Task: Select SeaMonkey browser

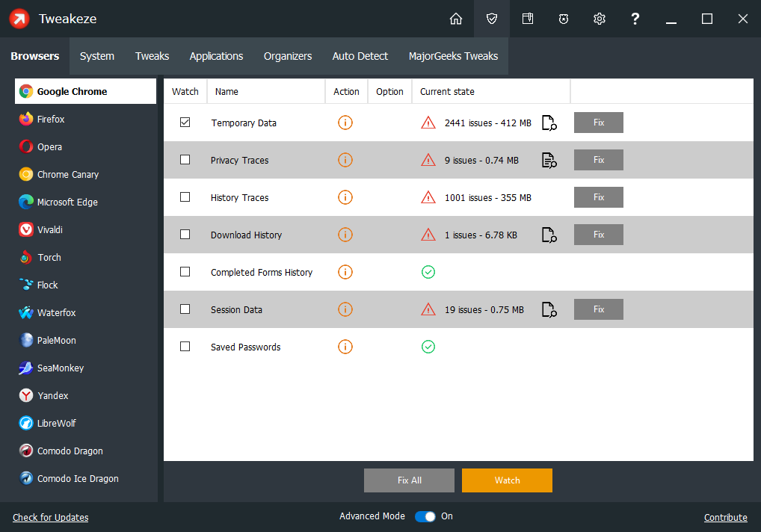Action: (x=85, y=368)
